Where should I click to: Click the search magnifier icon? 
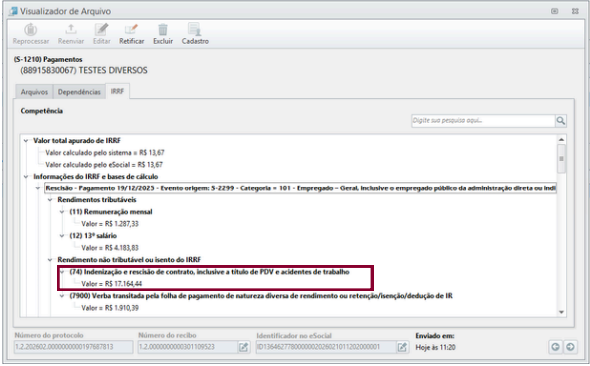coord(561,121)
